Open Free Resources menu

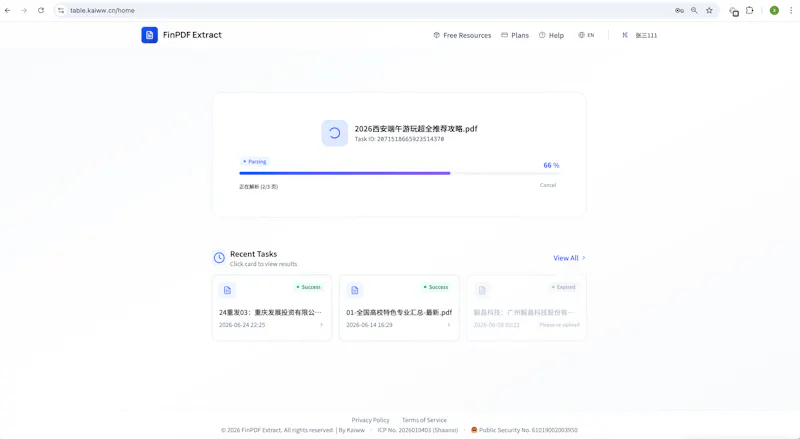[x=462, y=35]
